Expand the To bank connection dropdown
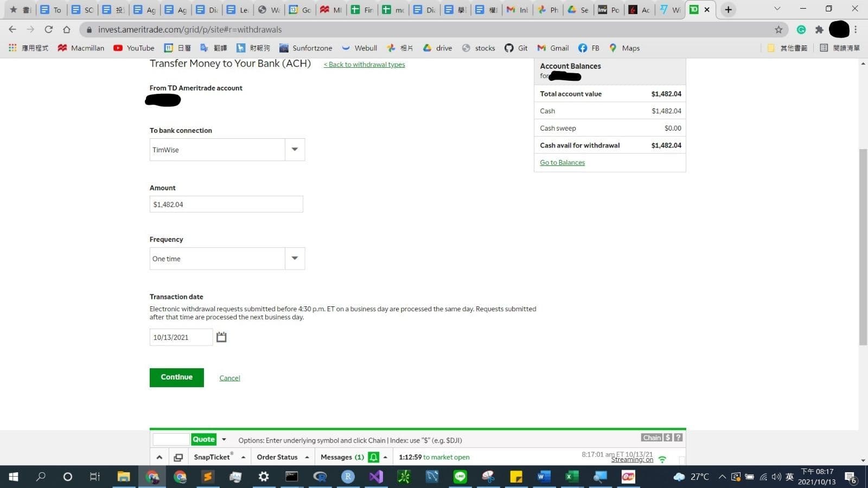This screenshot has height=488, width=868. coord(295,150)
